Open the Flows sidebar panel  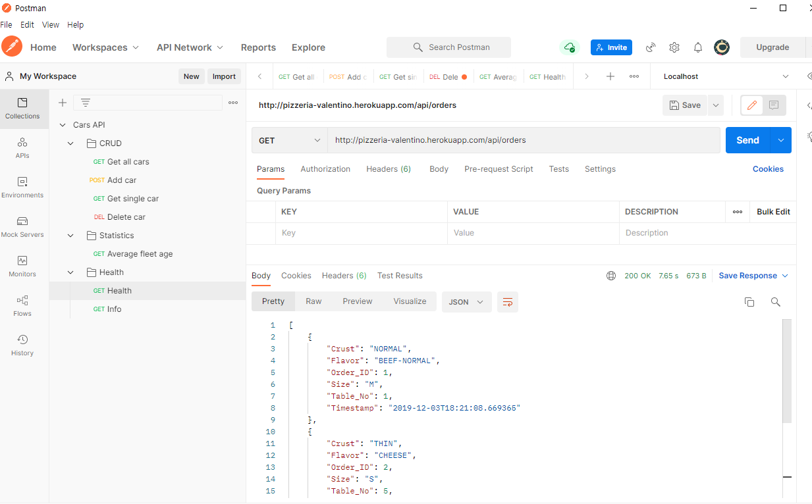pyautogui.click(x=23, y=306)
